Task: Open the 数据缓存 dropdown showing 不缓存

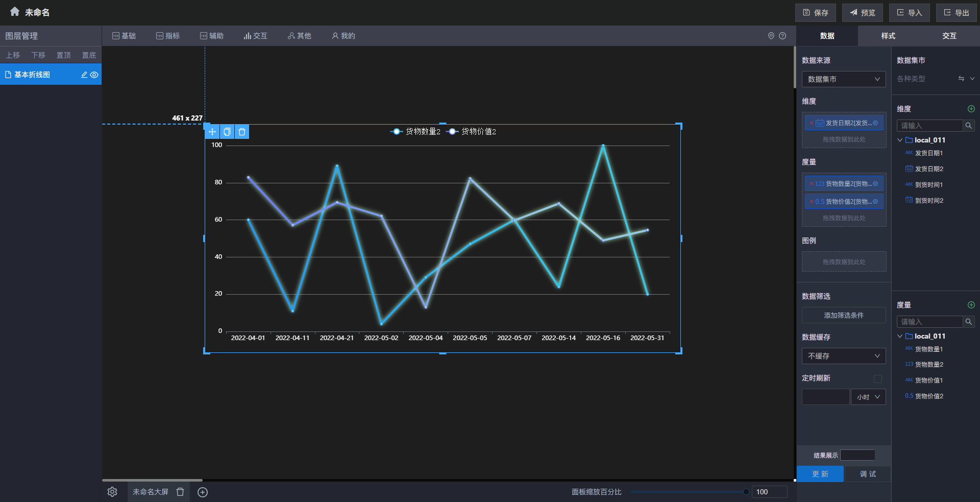Action: pos(843,356)
